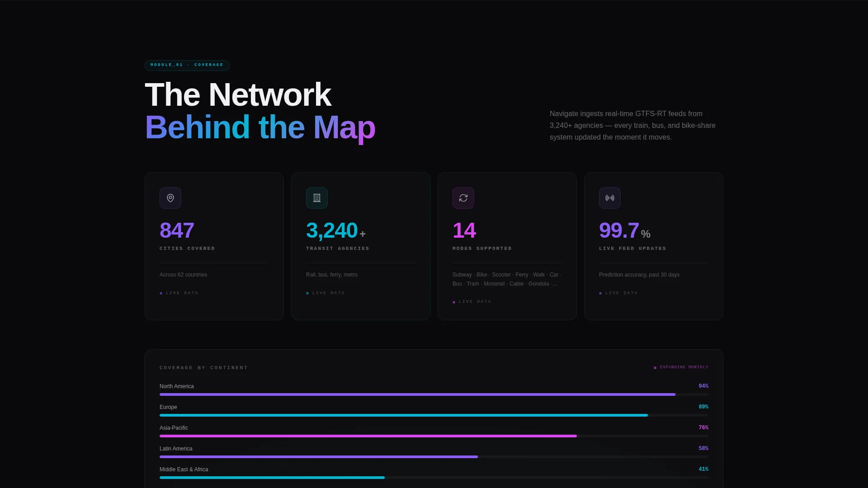Click the Europe coverage progress bar
The width and height of the screenshot is (868, 488).
click(434, 415)
